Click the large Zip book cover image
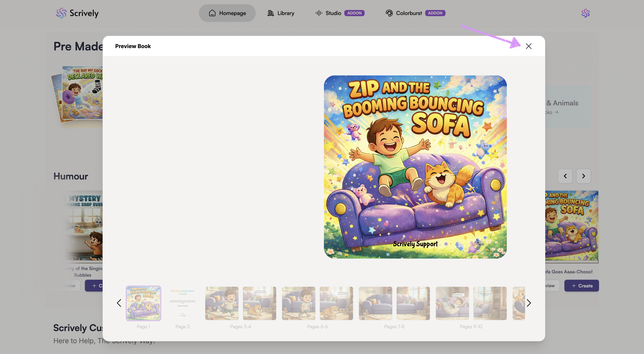644x354 pixels. coord(415,167)
